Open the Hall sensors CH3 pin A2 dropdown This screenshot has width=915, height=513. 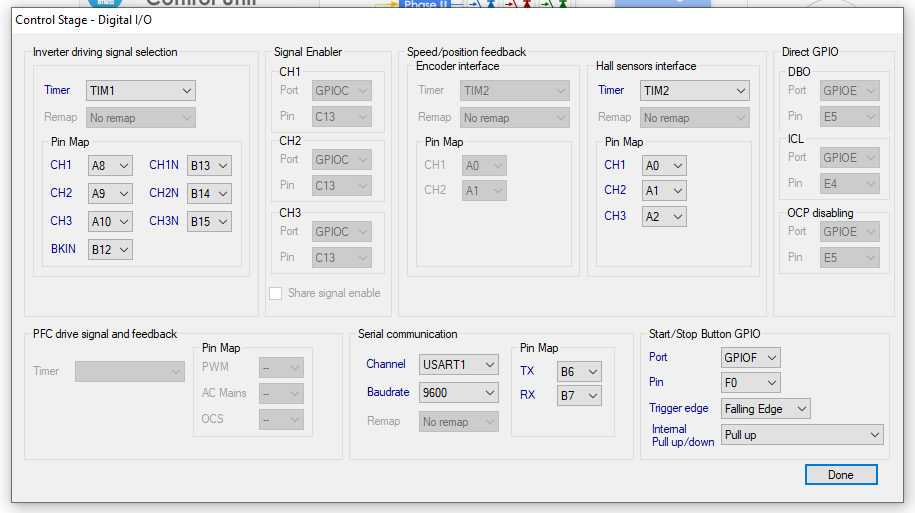[664, 217]
